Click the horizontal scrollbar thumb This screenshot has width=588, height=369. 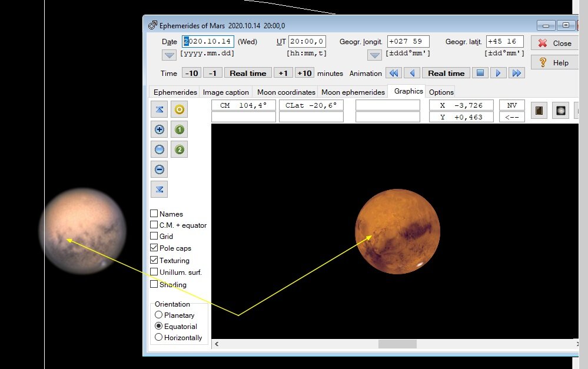point(397,344)
